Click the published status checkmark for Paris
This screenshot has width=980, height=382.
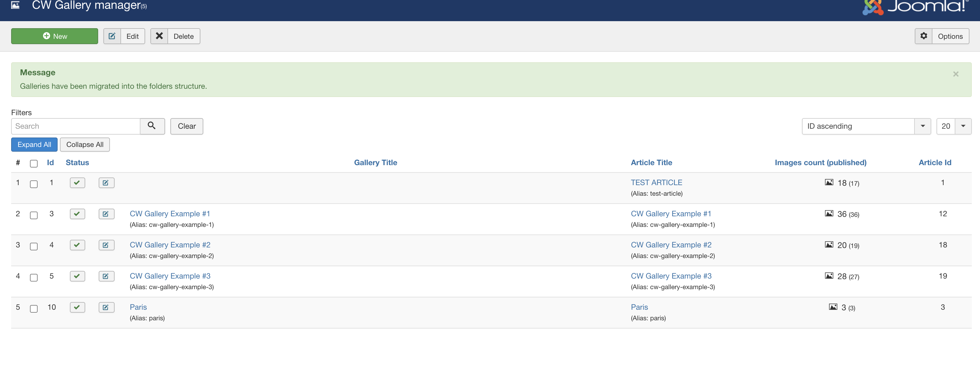pyautogui.click(x=76, y=307)
